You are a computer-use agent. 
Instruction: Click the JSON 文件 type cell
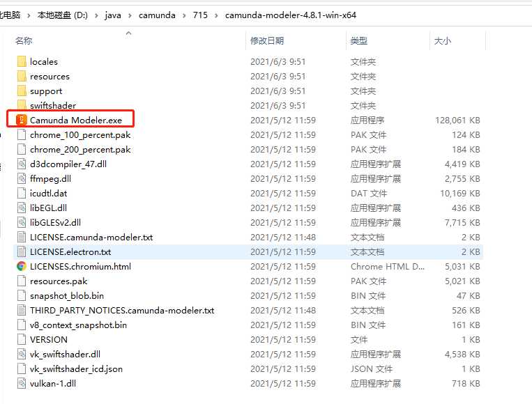tap(372, 368)
